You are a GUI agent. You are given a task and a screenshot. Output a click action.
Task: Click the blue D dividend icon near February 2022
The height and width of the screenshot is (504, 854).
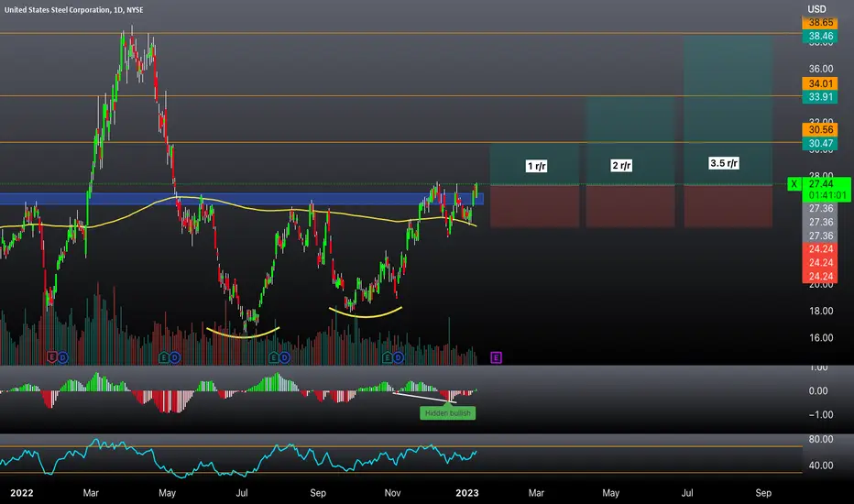(x=63, y=357)
